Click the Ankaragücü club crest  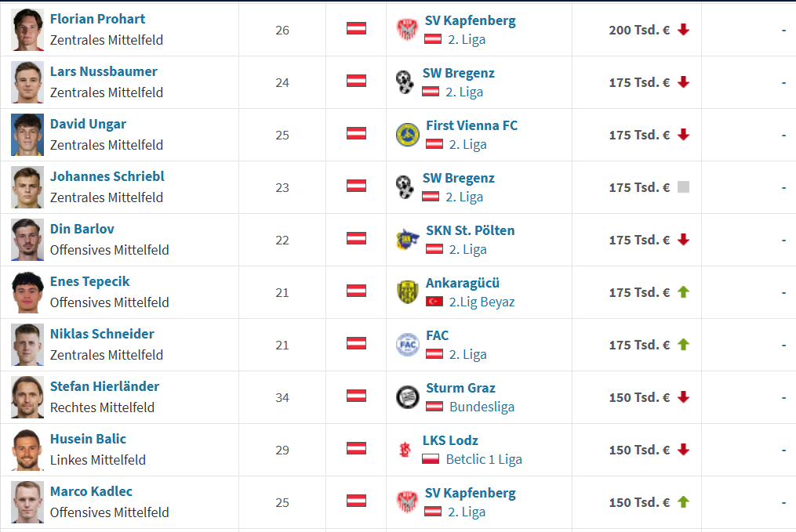click(407, 292)
